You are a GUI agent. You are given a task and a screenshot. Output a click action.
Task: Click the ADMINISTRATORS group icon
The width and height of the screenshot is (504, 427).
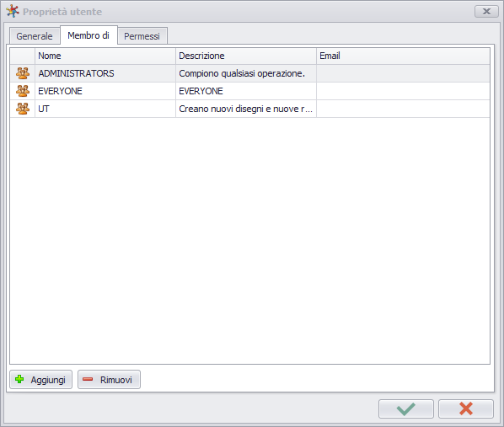(23, 73)
